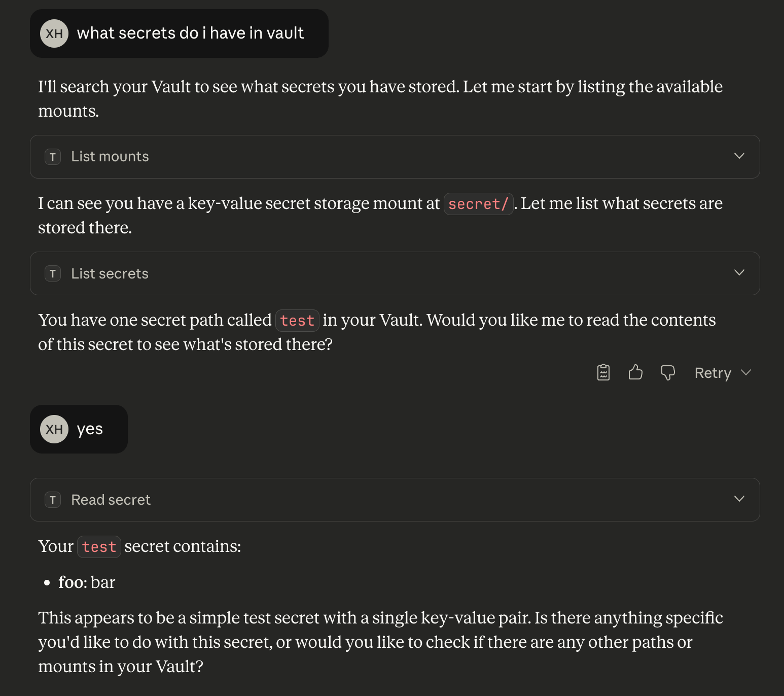
Task: Expand the List secrets tool call chevron
Action: click(x=739, y=273)
